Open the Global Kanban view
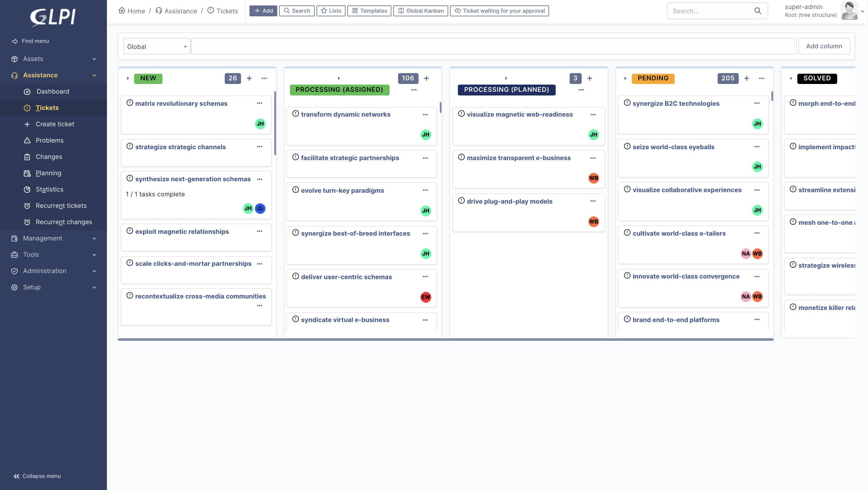 click(420, 11)
